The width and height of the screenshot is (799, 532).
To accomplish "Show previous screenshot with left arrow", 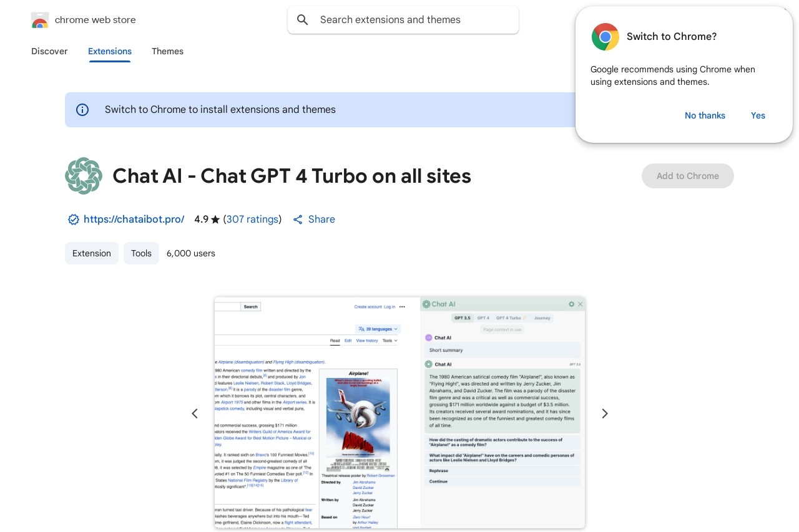I will pos(195,414).
